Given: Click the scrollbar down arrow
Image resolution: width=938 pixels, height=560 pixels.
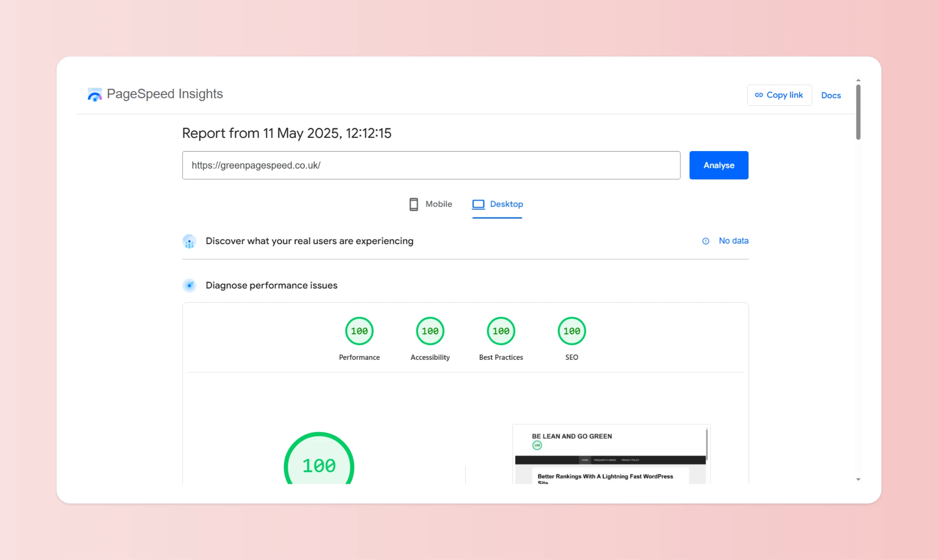Looking at the screenshot, I should 858,479.
